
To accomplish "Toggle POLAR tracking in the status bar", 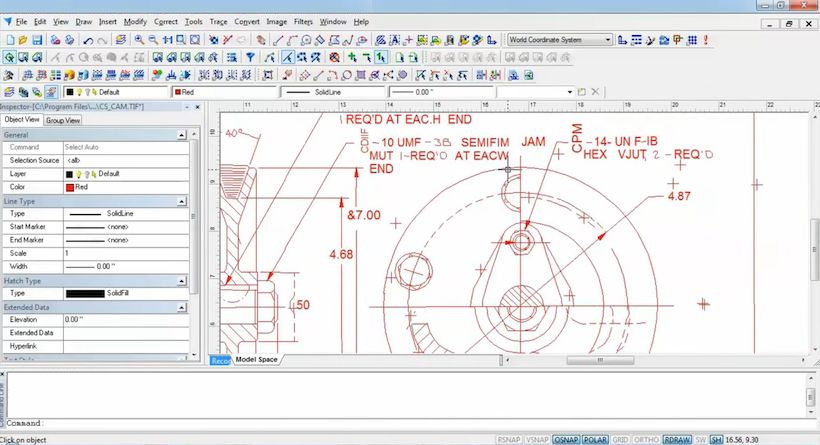I will click(x=595, y=440).
